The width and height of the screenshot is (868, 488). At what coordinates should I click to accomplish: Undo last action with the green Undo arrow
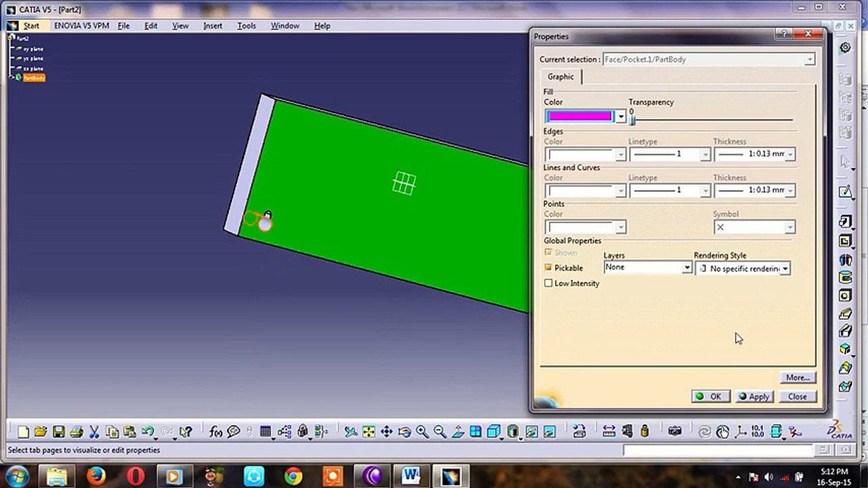pyautogui.click(x=148, y=431)
